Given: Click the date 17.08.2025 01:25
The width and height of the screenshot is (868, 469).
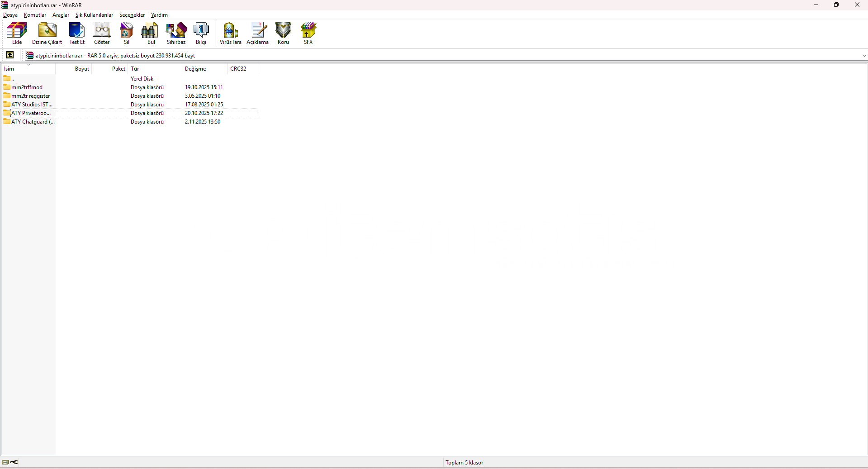Looking at the screenshot, I should click(x=204, y=105).
